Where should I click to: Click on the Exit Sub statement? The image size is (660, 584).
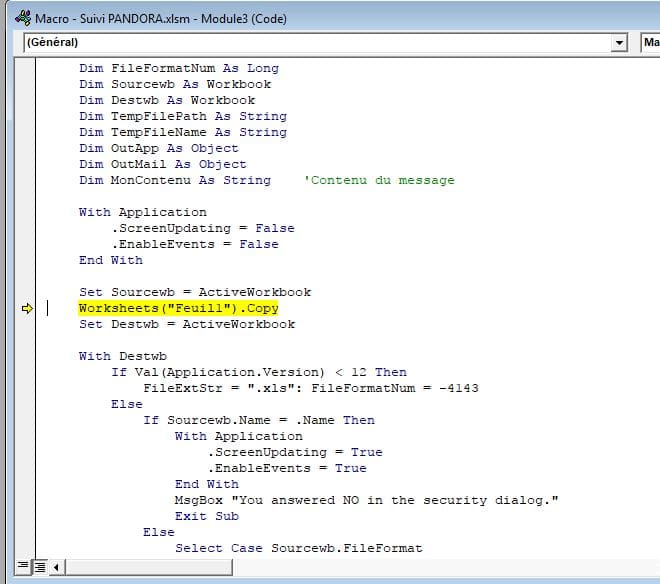click(x=206, y=516)
